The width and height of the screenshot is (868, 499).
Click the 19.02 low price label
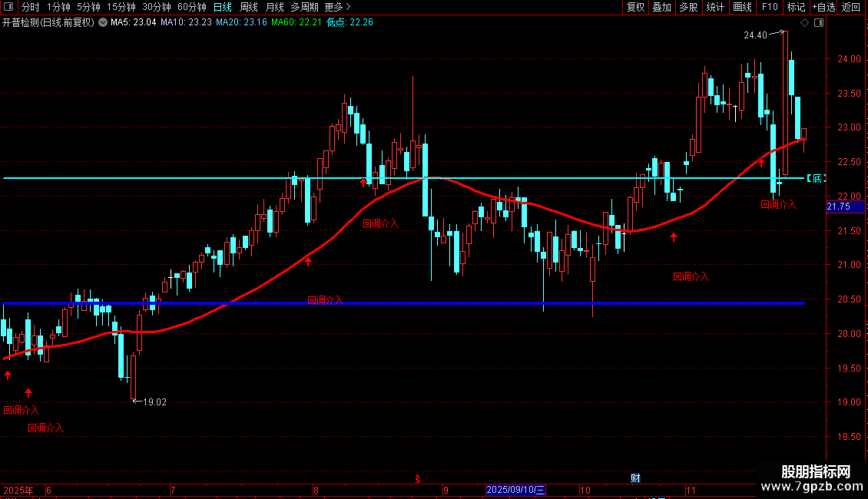click(x=154, y=402)
